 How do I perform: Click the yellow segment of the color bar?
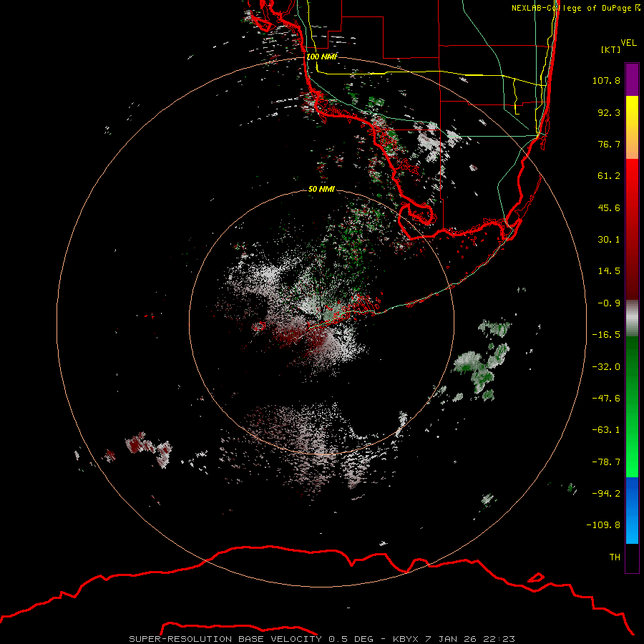tap(632, 127)
